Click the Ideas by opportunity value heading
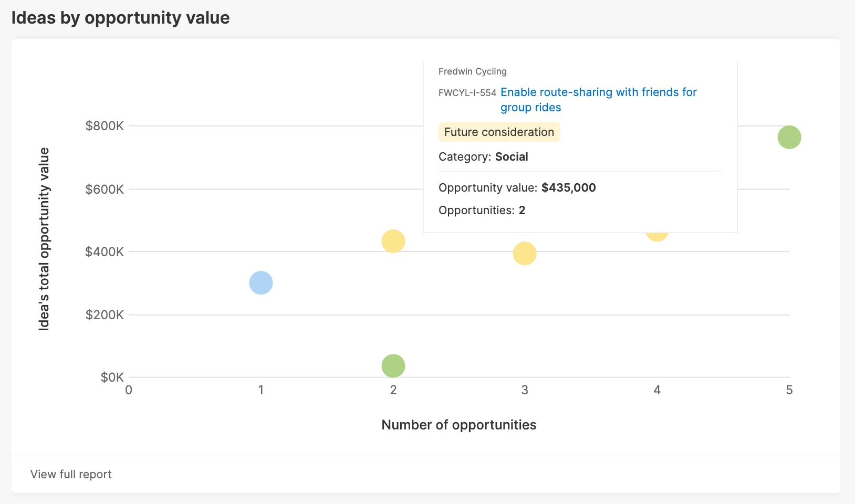Image resolution: width=855 pixels, height=504 pixels. pyautogui.click(x=120, y=17)
